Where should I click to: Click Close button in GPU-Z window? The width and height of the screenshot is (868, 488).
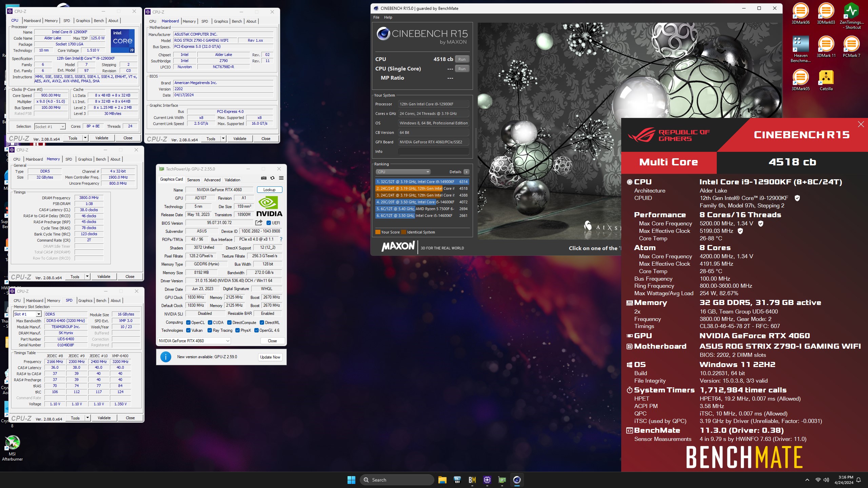pos(272,341)
